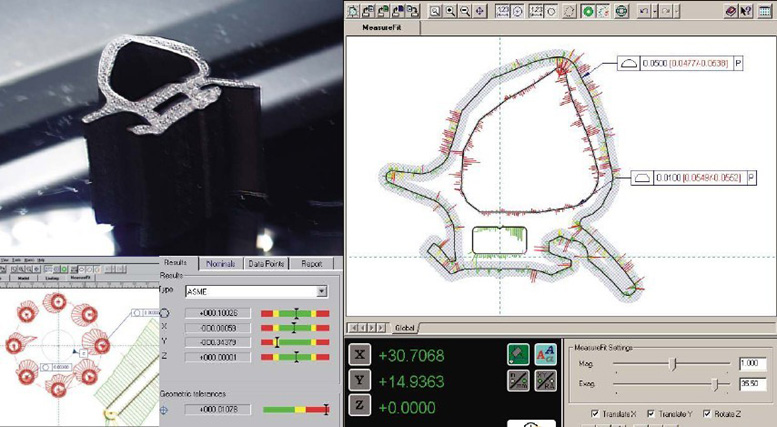Click the zoom out magnifier icon
The height and width of the screenshot is (427, 777).
(x=466, y=11)
